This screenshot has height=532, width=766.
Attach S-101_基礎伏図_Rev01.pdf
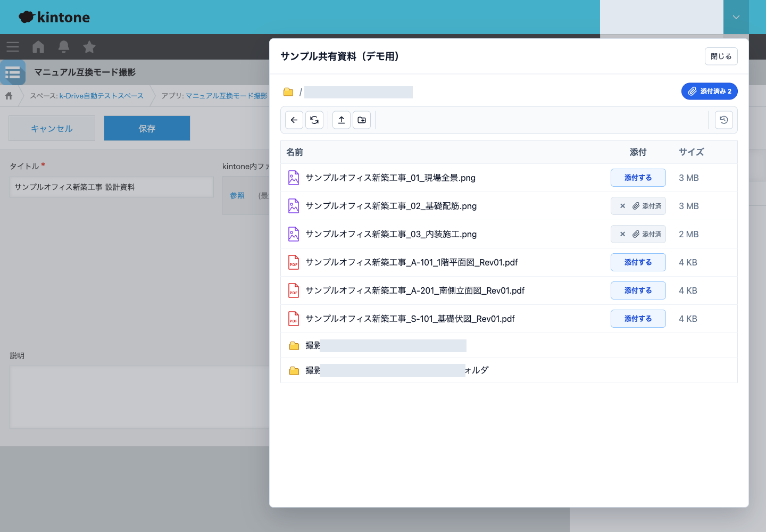pyautogui.click(x=638, y=319)
